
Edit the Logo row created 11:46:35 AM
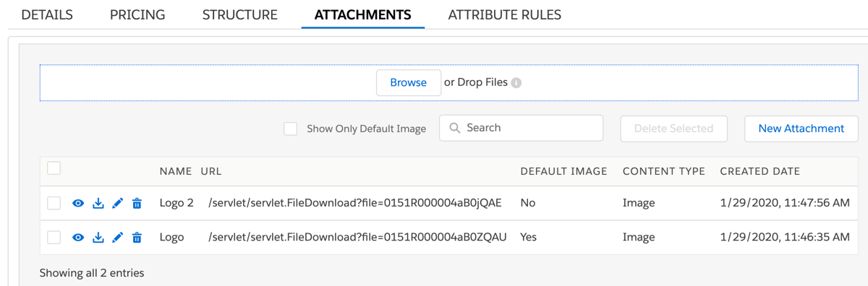(x=118, y=238)
